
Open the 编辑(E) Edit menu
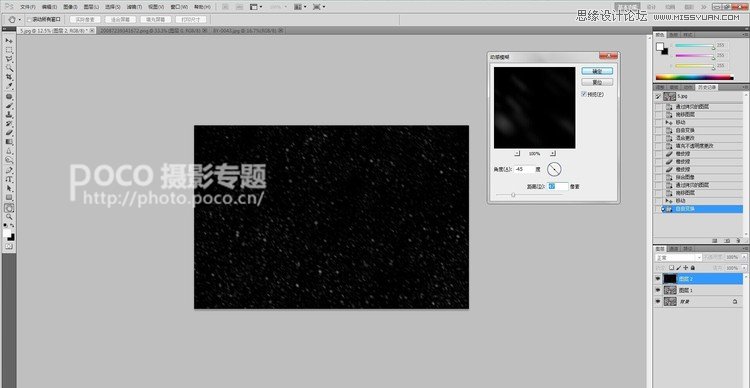click(x=49, y=7)
